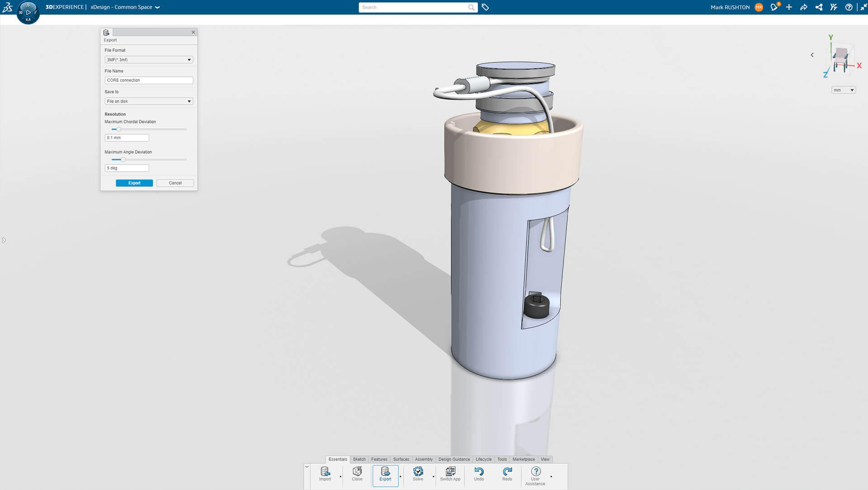Expand the File Format dropdown

point(149,60)
